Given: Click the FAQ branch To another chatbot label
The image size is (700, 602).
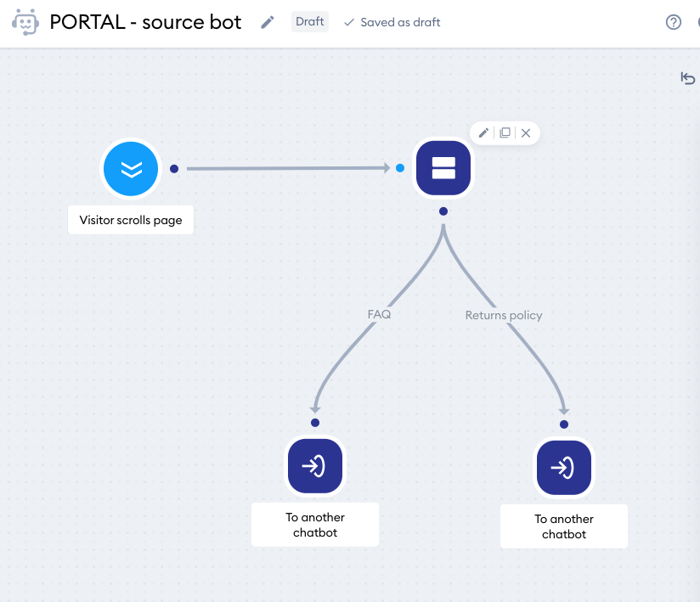Looking at the screenshot, I should pyautogui.click(x=315, y=525).
